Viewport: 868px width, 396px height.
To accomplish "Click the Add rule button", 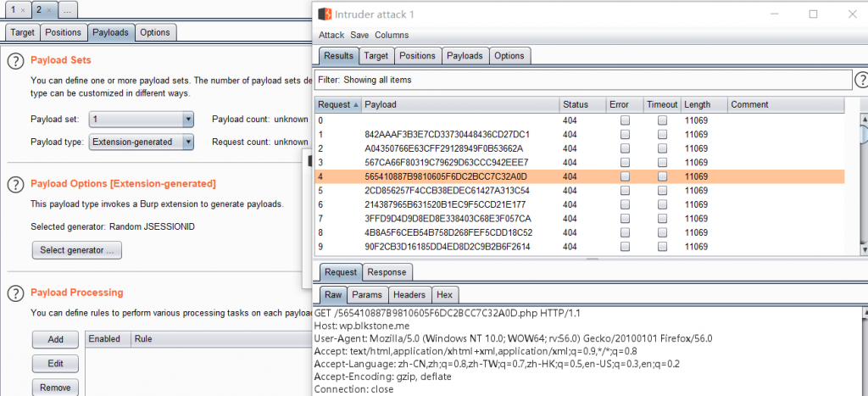I will click(x=55, y=339).
